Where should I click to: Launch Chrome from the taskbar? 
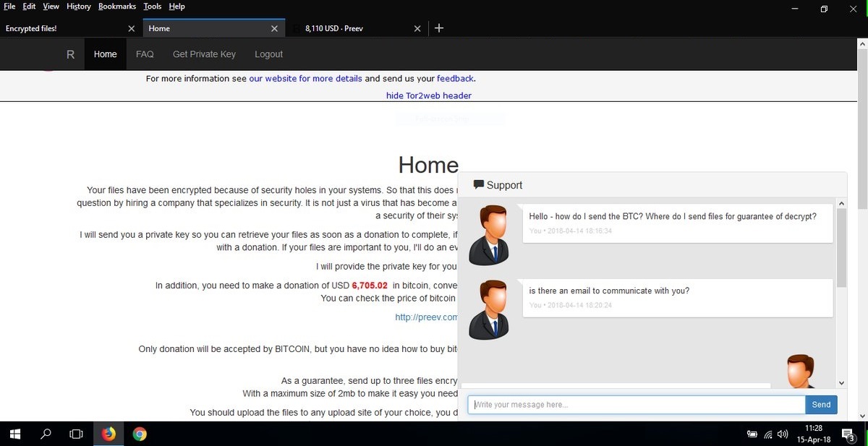pos(139,433)
